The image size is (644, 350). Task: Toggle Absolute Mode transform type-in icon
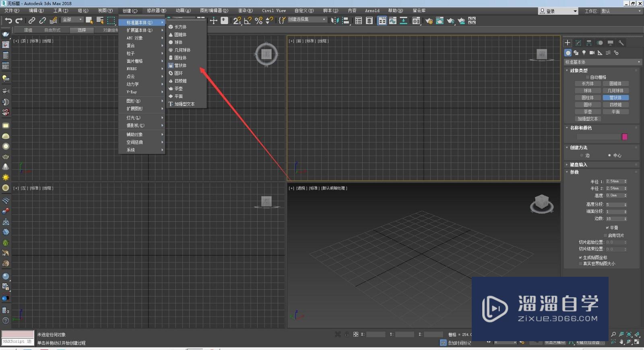pos(356,334)
